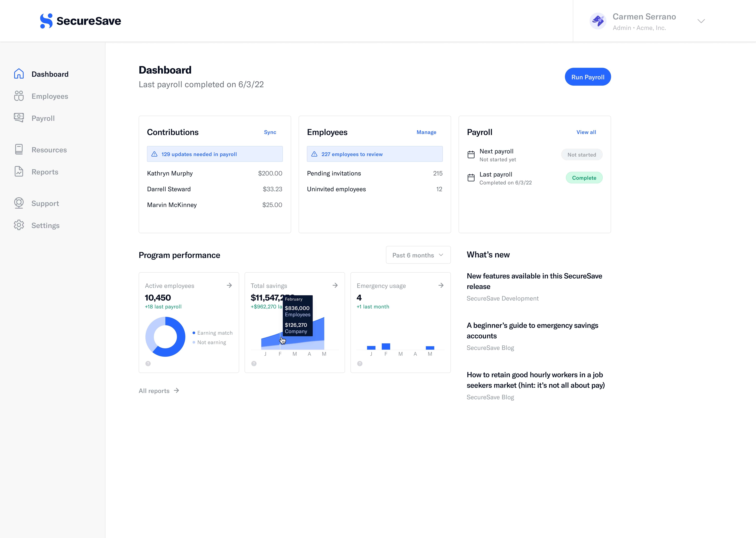Open the Past 6 months dropdown

pos(418,255)
